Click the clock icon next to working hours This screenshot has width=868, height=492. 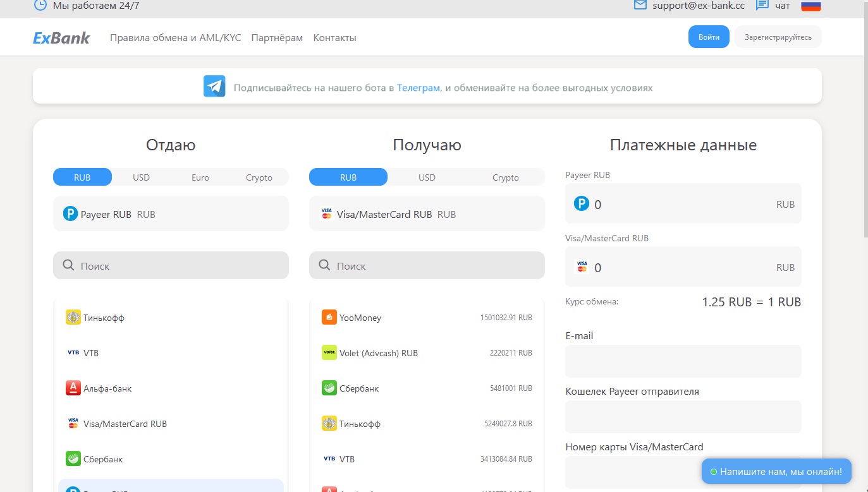(40, 5)
